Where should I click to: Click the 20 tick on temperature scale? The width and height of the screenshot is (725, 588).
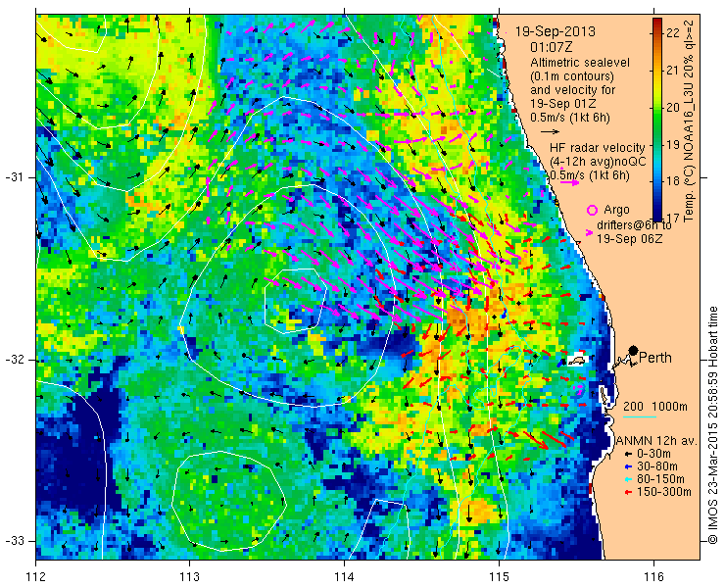click(673, 108)
